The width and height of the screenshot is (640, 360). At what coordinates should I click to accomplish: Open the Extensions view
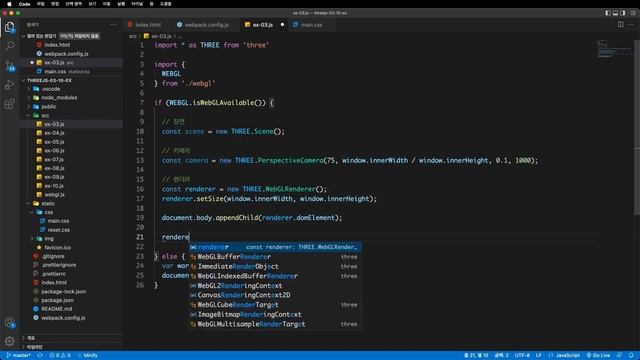tap(9, 104)
